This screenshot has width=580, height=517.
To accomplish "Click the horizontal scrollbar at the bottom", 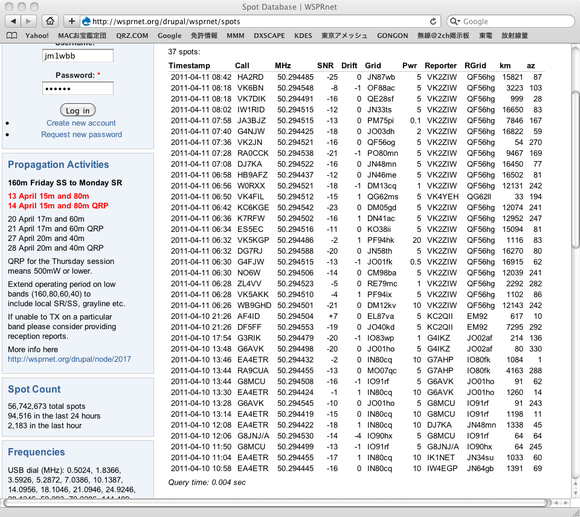I will click(276, 503).
